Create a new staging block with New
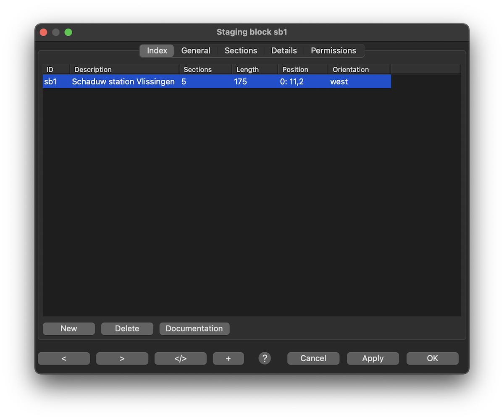Viewport: 504px width, 420px height. (69, 328)
